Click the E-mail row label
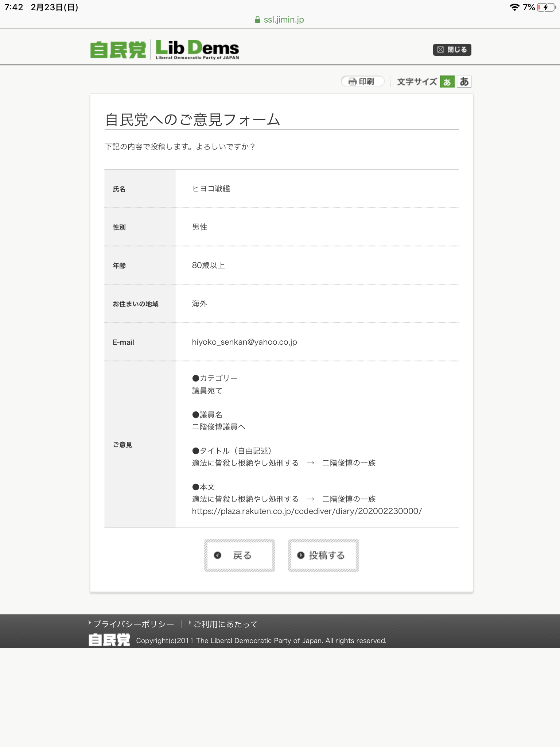 point(123,342)
